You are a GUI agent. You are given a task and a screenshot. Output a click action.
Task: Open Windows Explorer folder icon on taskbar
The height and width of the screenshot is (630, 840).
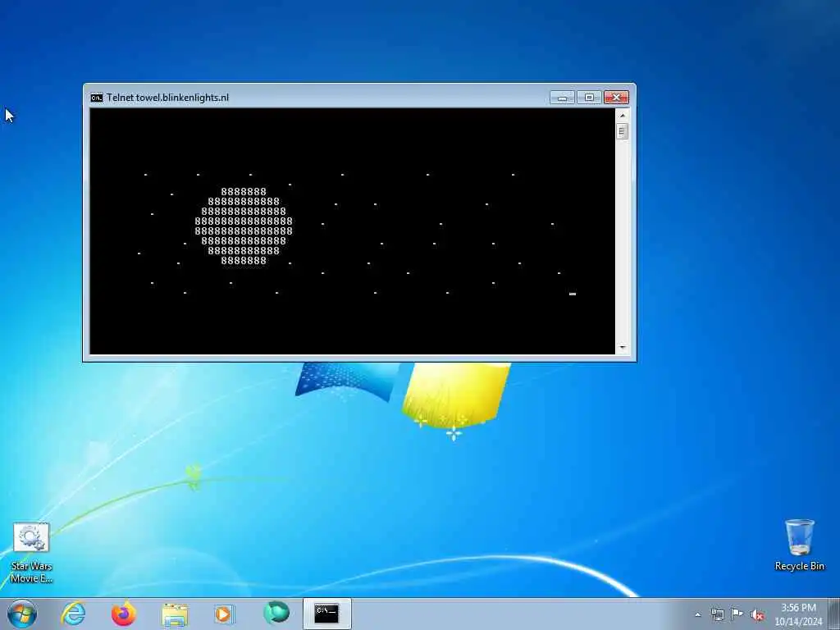pyautogui.click(x=175, y=614)
